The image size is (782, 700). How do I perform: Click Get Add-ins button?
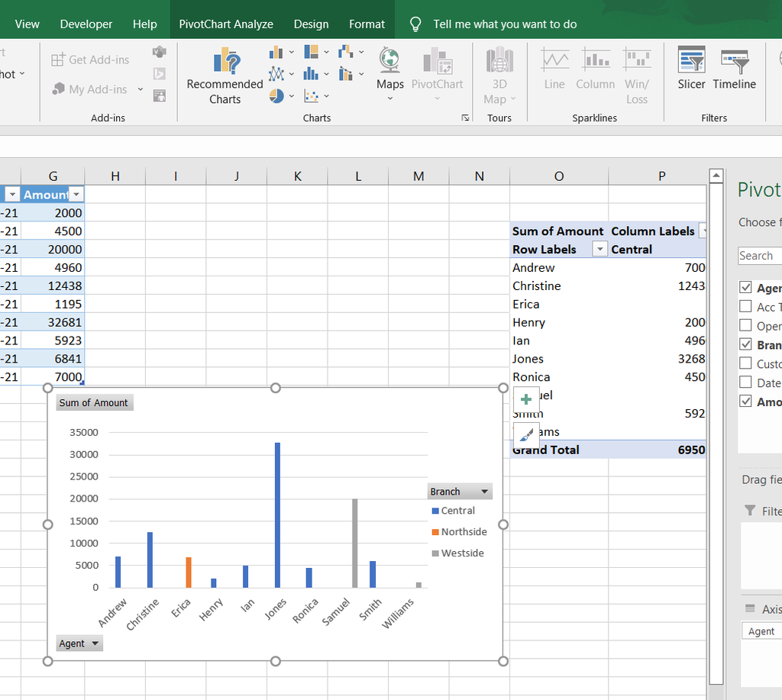pos(90,60)
